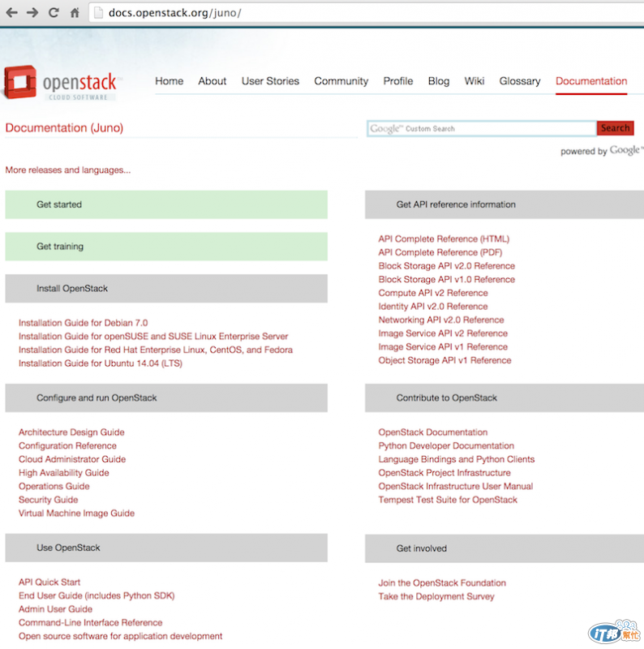The width and height of the screenshot is (644, 649).
Task: Open OpenStack Documentation contribute link
Action: click(433, 432)
